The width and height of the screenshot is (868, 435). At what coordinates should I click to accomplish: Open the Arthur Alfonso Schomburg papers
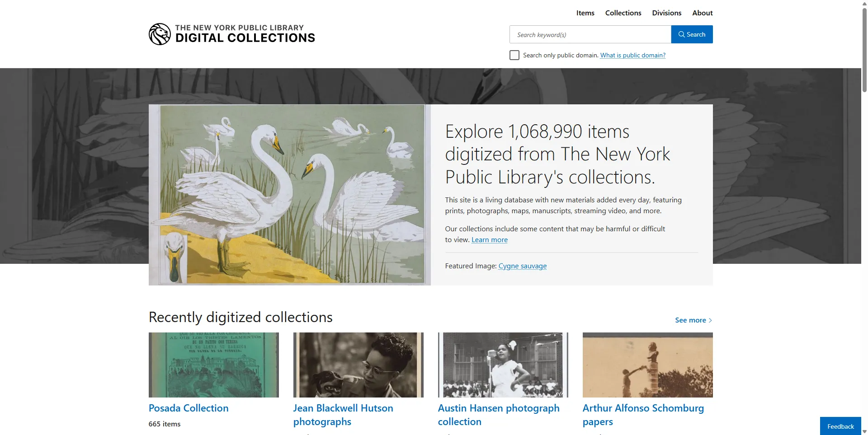(x=642, y=414)
